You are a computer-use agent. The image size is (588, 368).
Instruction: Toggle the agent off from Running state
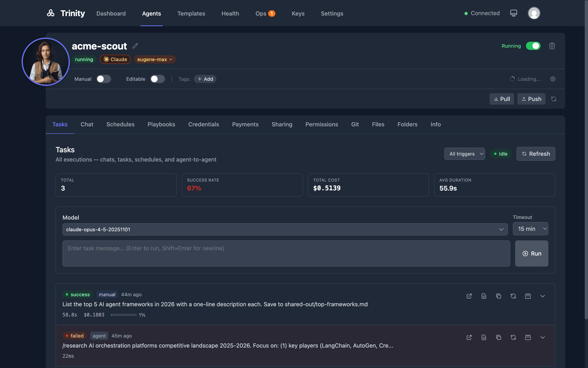click(x=533, y=46)
